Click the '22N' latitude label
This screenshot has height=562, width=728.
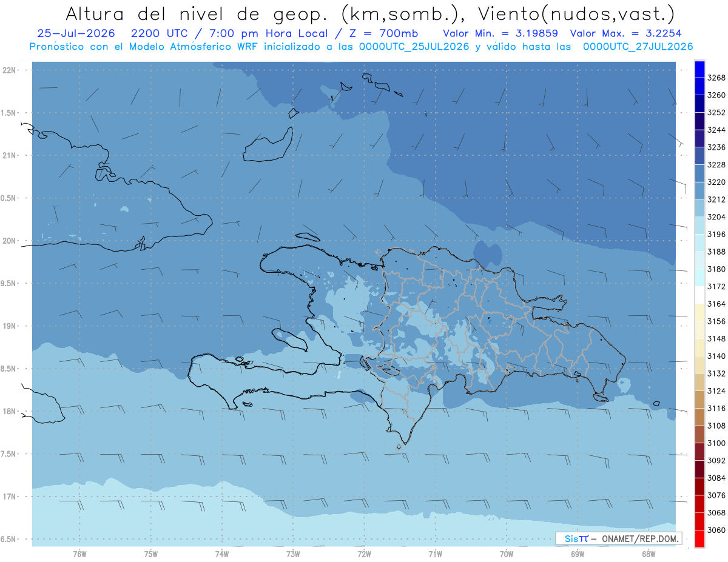click(x=9, y=70)
